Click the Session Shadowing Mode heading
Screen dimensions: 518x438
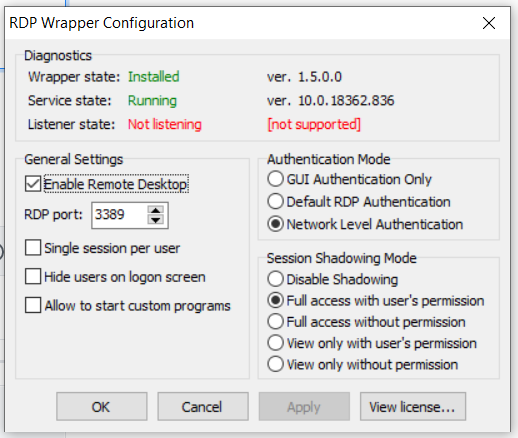pos(342,258)
